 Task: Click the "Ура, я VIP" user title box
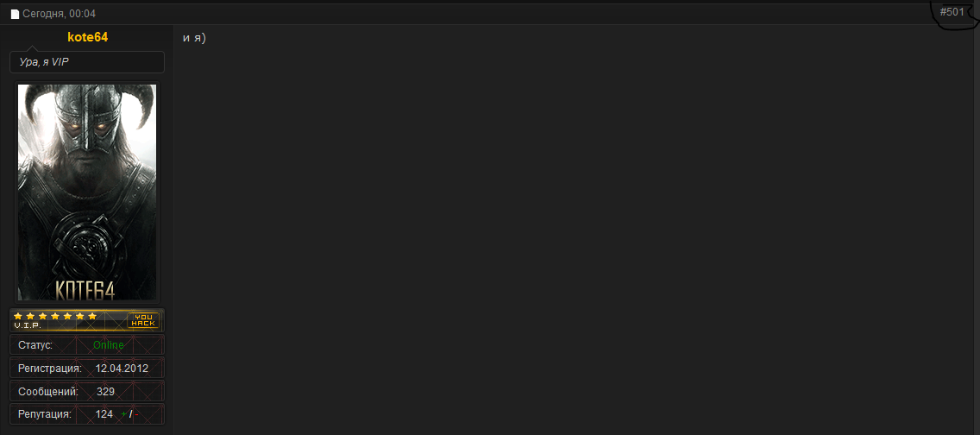pos(87,62)
